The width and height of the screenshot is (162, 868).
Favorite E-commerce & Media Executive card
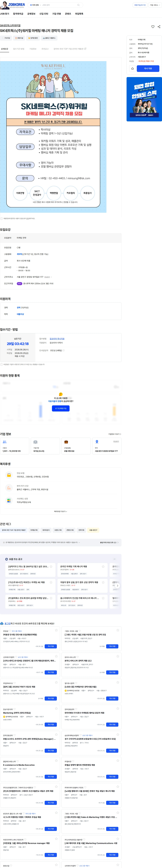tap(56, 761)
